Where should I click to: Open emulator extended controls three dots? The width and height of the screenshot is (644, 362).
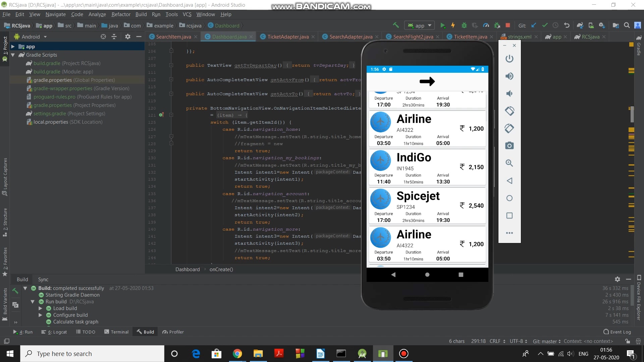coord(509,233)
